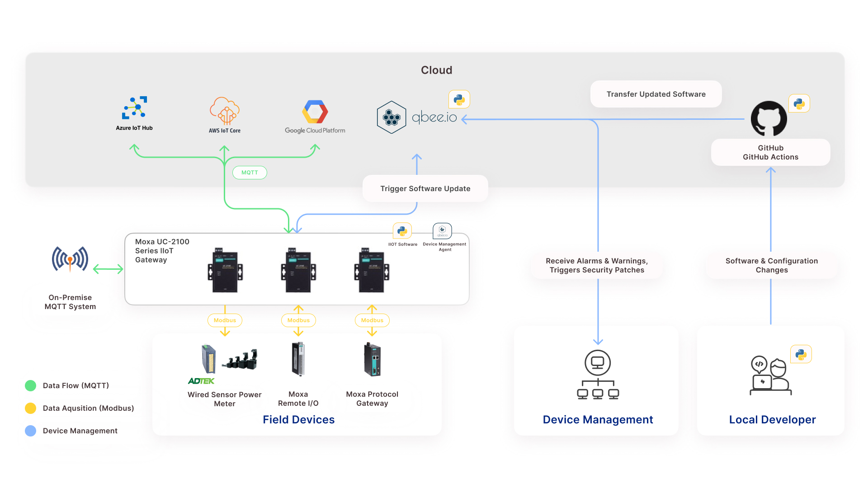Click the yellow Data Acquisition legend dot

coord(31,408)
